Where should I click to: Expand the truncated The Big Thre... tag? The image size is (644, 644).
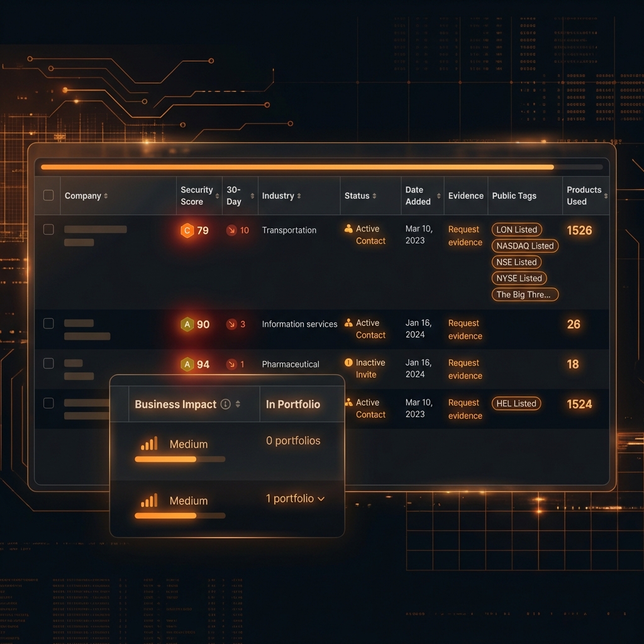click(525, 294)
